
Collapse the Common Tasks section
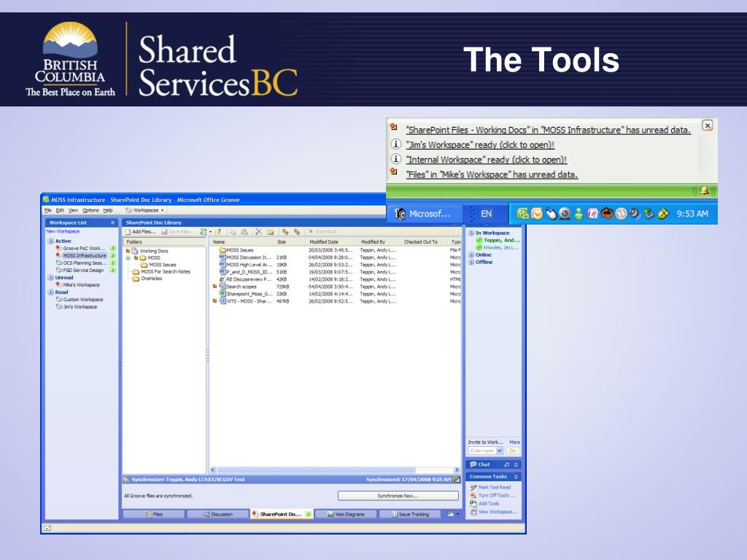click(x=516, y=477)
